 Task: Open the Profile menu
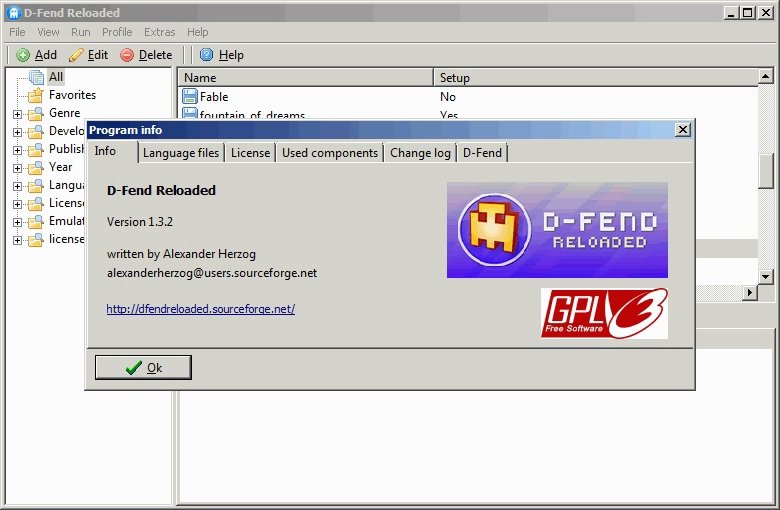click(117, 32)
